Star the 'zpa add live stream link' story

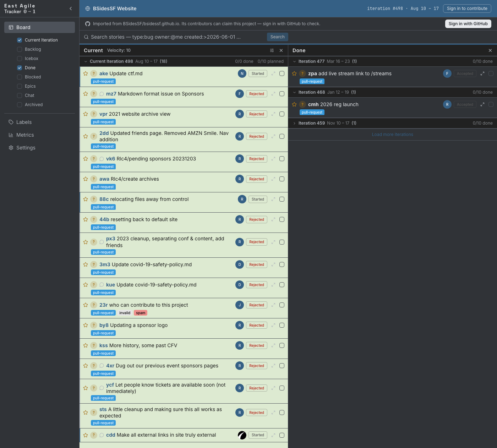click(294, 73)
